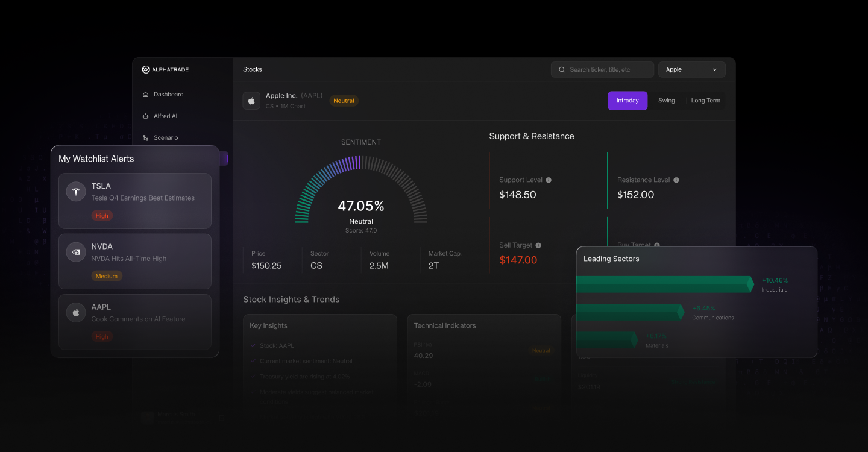The image size is (868, 452).
Task: Click the search magnifier icon
Action: click(x=562, y=69)
